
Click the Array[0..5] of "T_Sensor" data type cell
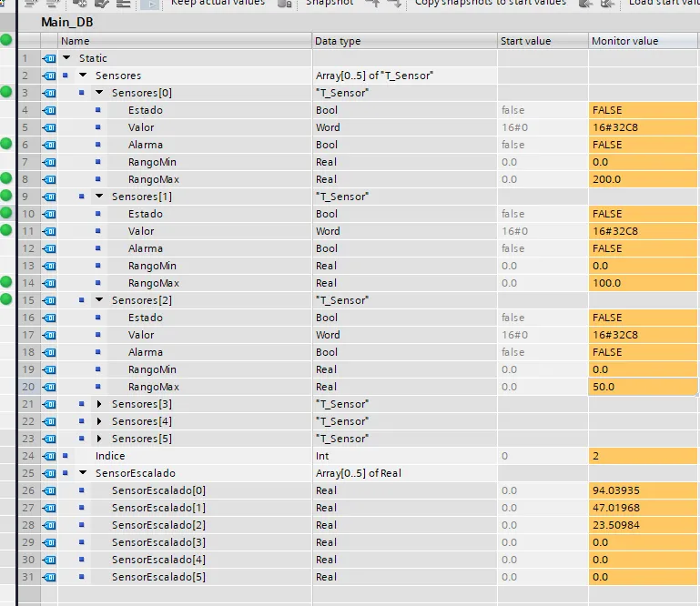click(404, 76)
